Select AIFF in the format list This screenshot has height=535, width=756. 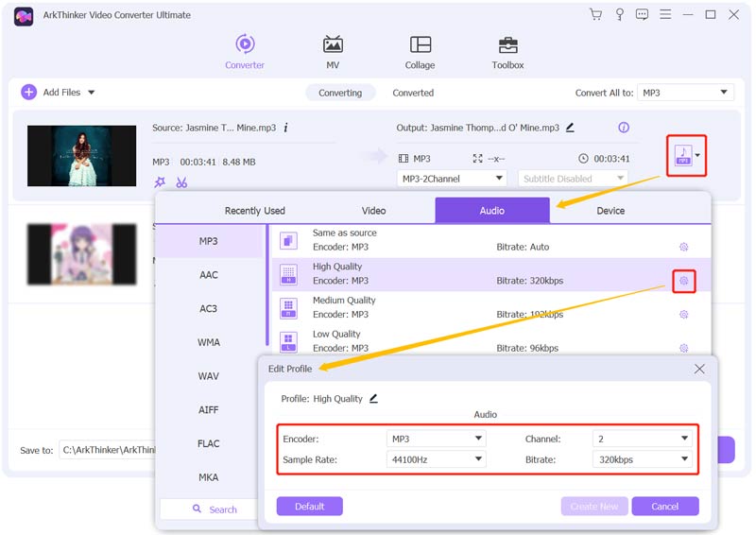click(x=209, y=409)
